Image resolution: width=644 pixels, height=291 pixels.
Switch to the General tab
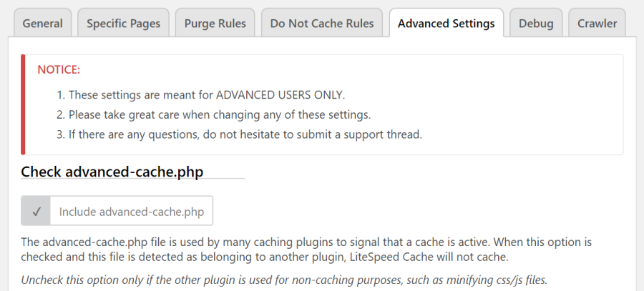[43, 23]
